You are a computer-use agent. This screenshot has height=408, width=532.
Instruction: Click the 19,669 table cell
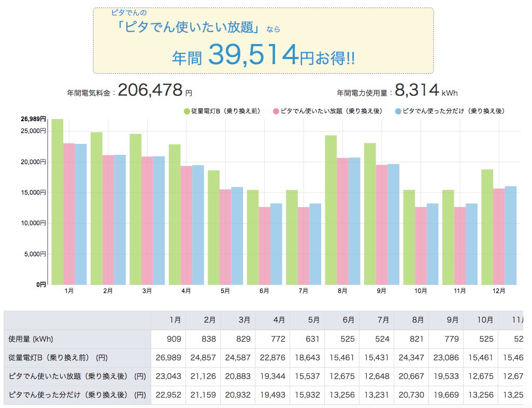click(x=446, y=395)
